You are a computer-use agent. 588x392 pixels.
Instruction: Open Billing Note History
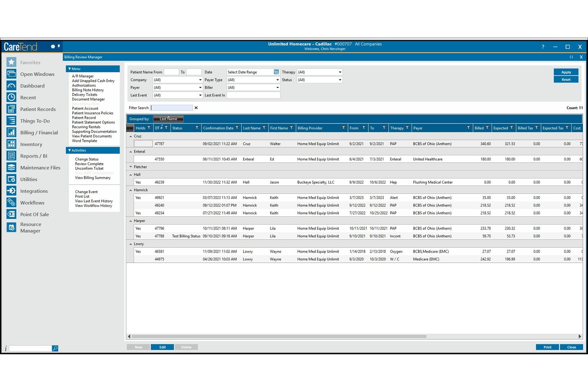88,90
